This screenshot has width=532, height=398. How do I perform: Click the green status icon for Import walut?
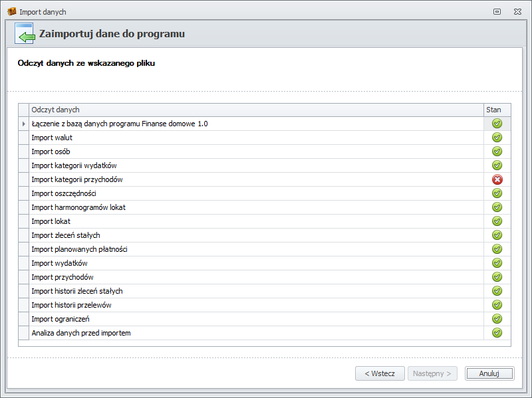click(x=497, y=138)
